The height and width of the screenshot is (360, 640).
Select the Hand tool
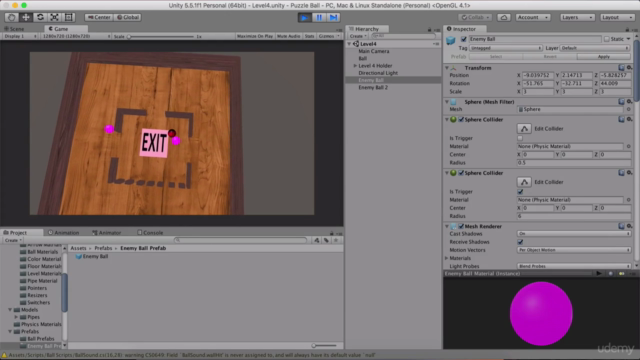pyautogui.click(x=11, y=18)
